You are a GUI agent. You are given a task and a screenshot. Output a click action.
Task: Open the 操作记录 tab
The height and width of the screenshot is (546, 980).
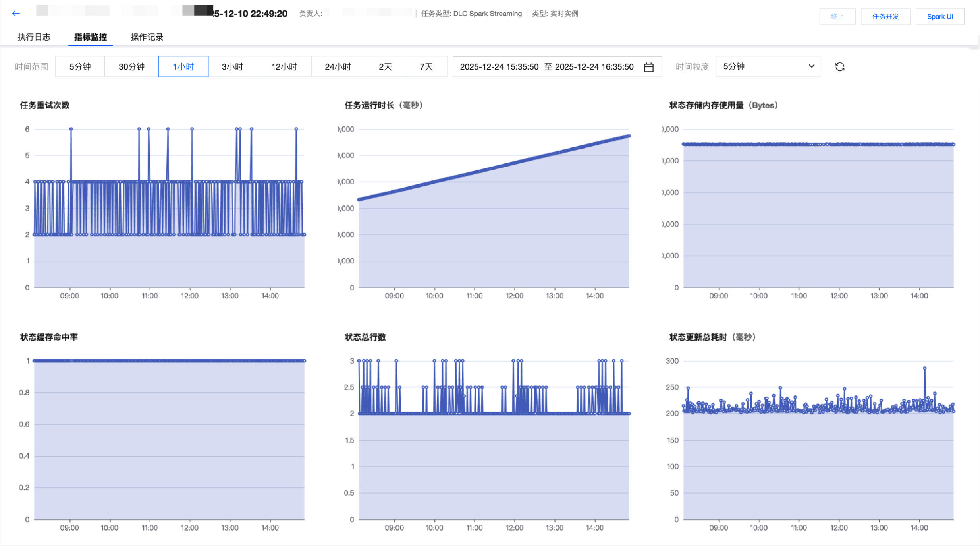pos(147,37)
